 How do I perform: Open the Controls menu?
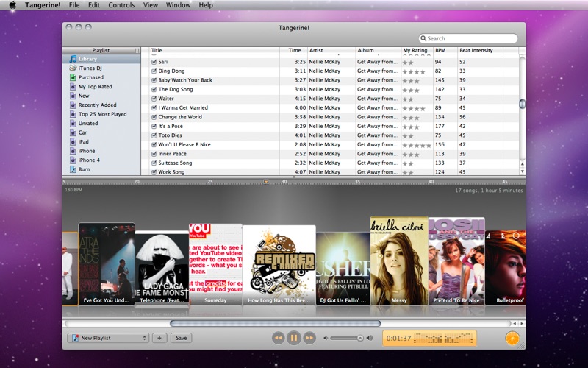click(121, 5)
